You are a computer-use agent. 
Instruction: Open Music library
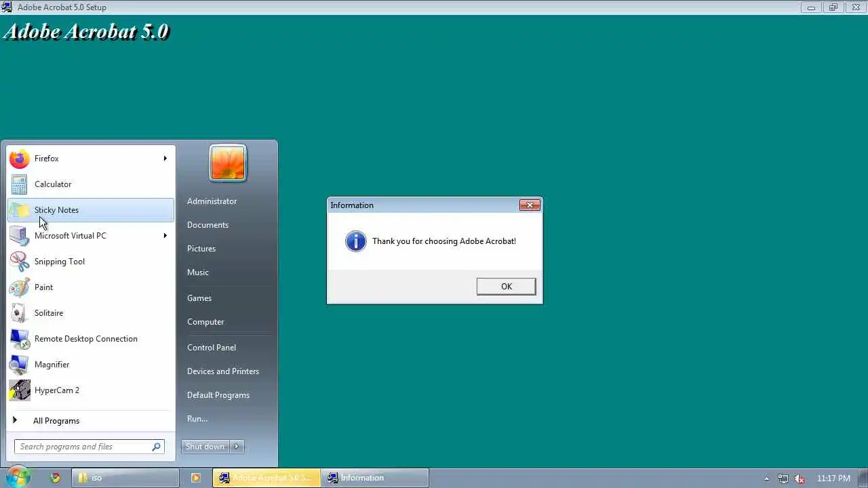[x=198, y=272]
